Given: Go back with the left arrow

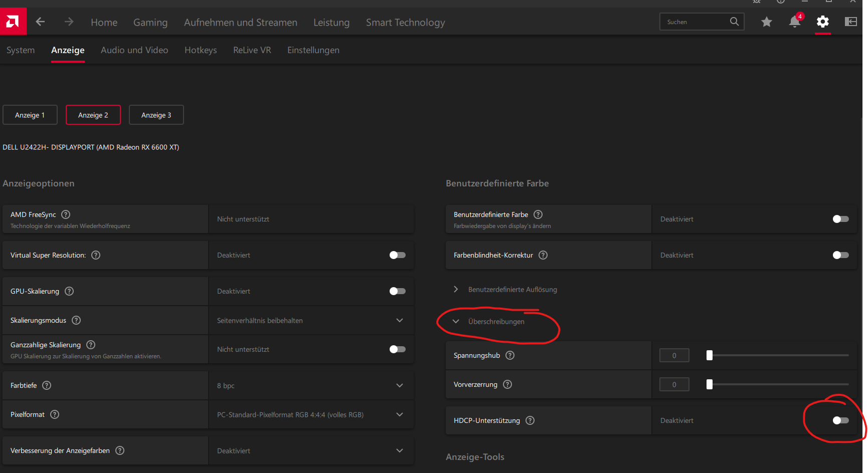Looking at the screenshot, I should coord(41,22).
